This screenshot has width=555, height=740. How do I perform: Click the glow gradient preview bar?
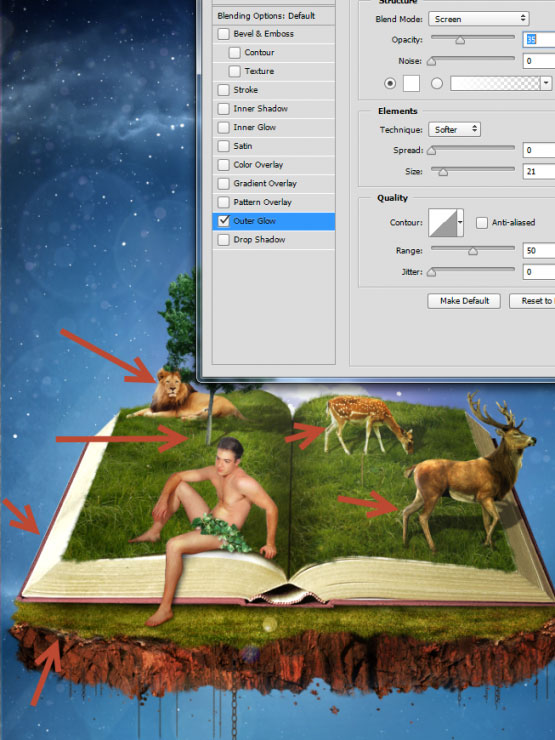pos(496,84)
